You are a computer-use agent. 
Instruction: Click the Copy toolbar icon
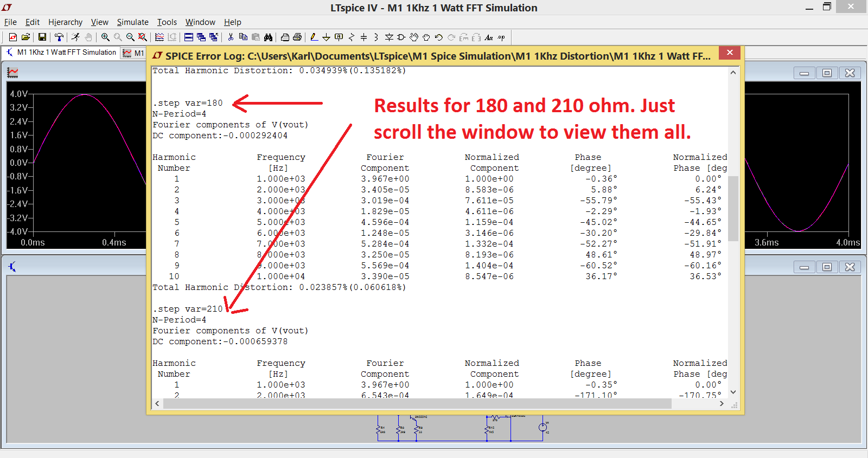point(243,37)
